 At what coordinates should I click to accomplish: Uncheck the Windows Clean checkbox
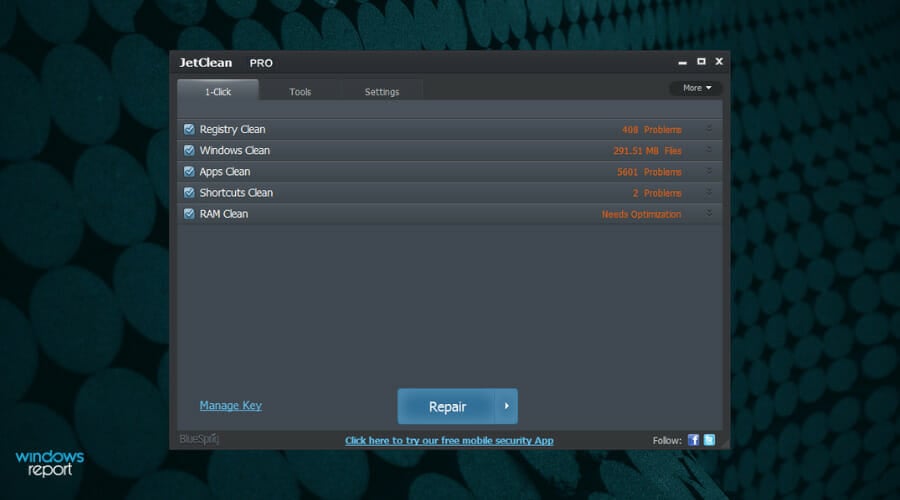(x=189, y=150)
